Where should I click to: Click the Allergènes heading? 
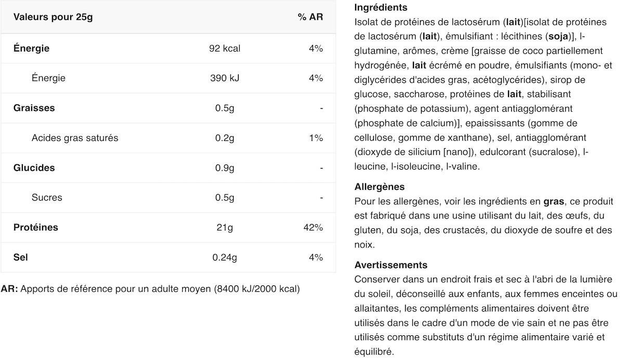point(379,187)
